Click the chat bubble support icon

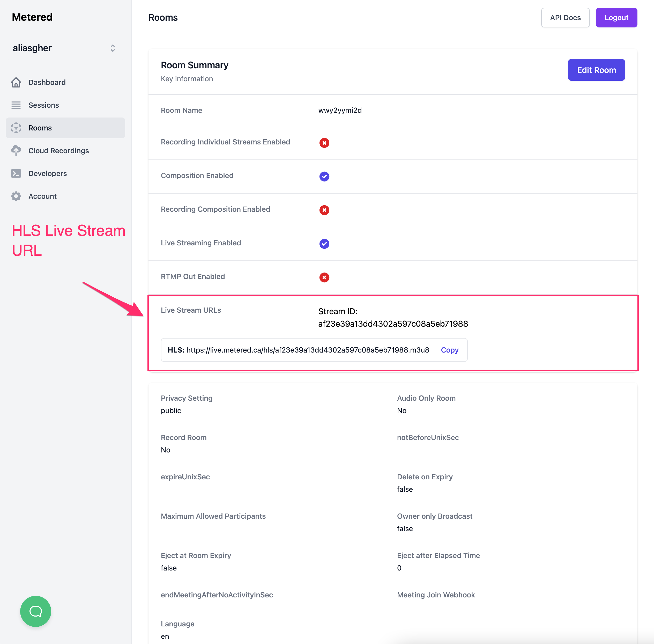point(36,610)
